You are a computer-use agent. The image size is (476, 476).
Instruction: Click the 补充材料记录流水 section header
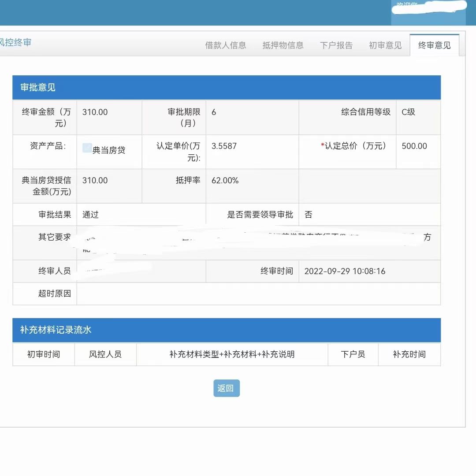click(227, 330)
